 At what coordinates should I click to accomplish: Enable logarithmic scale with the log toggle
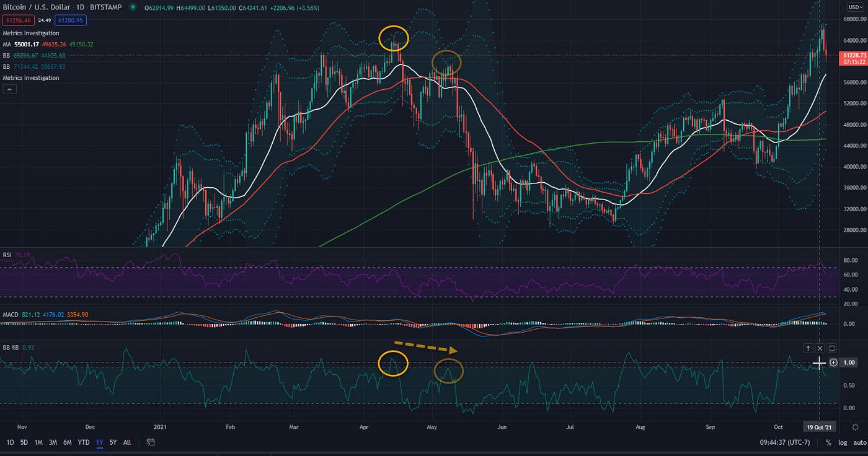click(843, 442)
